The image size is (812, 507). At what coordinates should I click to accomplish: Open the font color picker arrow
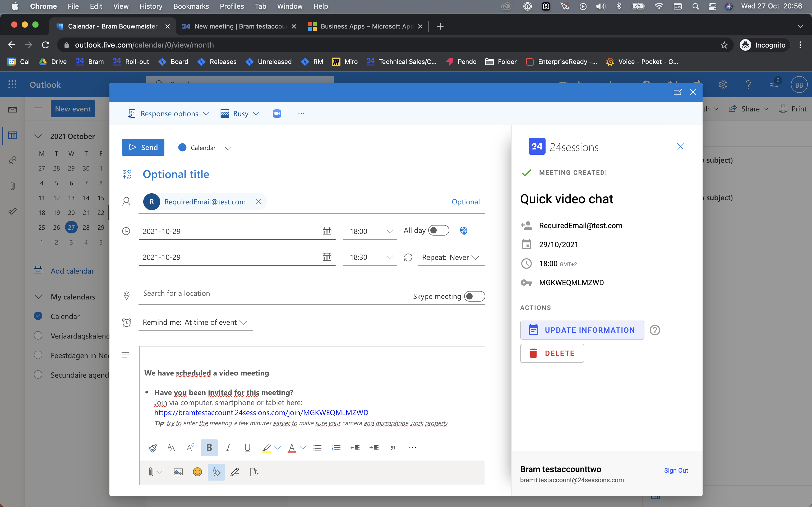click(303, 448)
